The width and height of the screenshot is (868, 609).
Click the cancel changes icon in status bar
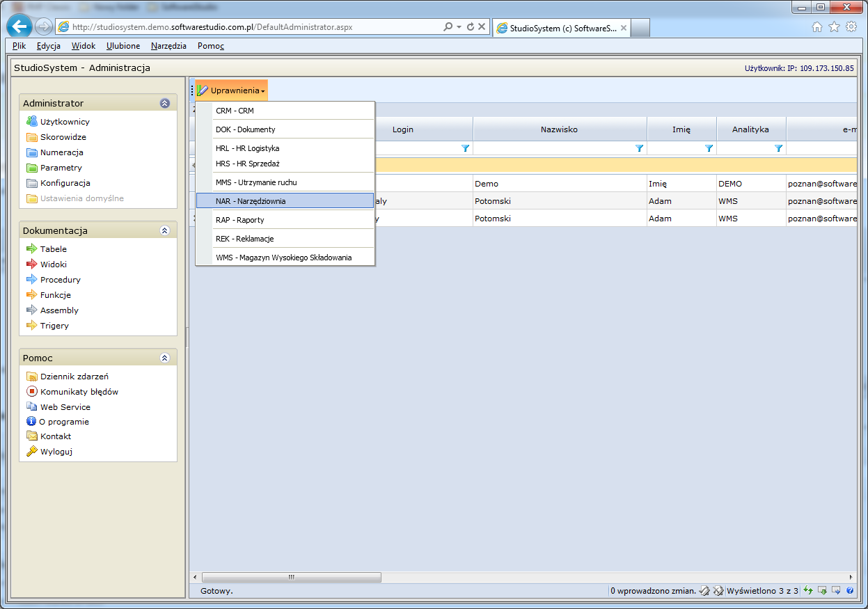[x=718, y=590]
